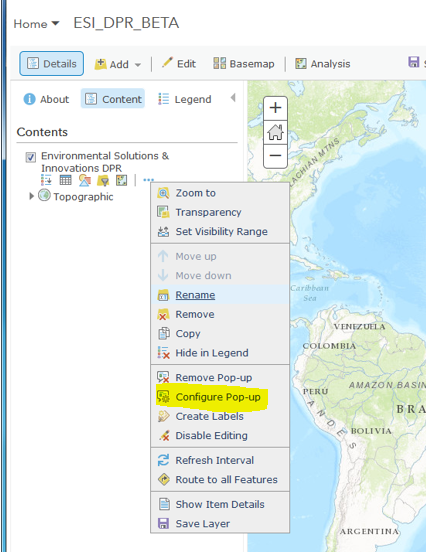Click the ESI_DPR_BETA map title
Screen dimensions: 426x552
pos(126,23)
